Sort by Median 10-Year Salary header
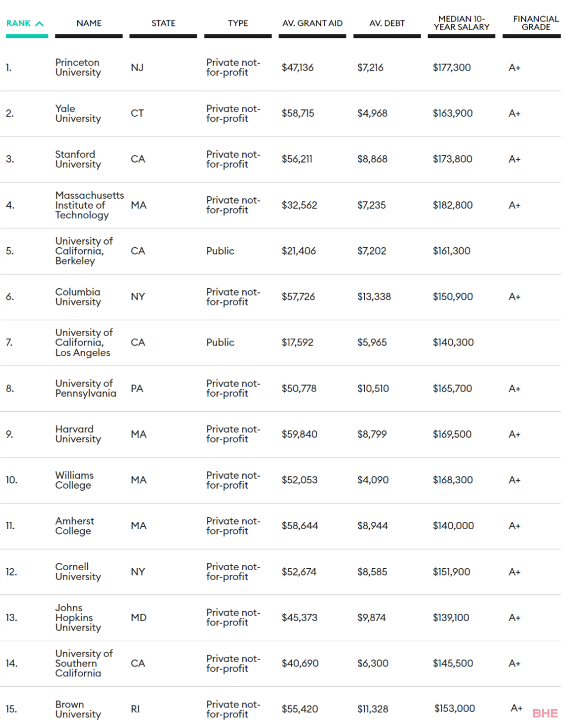Image resolution: width=568 pixels, height=728 pixels. click(461, 23)
